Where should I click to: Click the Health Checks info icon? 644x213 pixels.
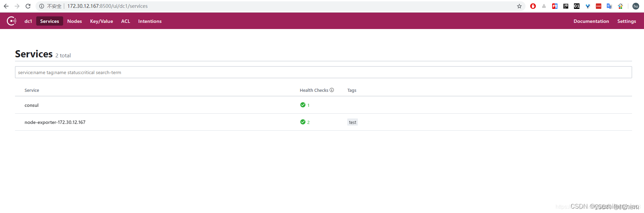pyautogui.click(x=332, y=90)
